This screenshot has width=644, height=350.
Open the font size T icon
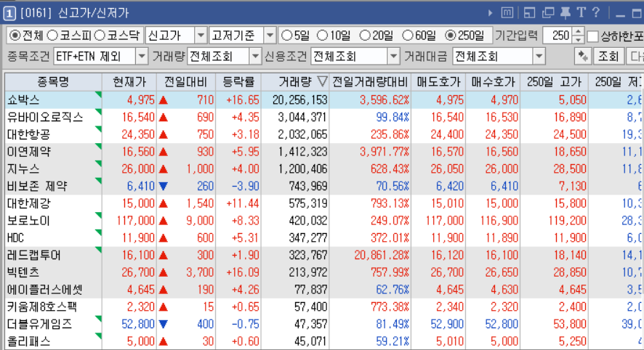581,13
